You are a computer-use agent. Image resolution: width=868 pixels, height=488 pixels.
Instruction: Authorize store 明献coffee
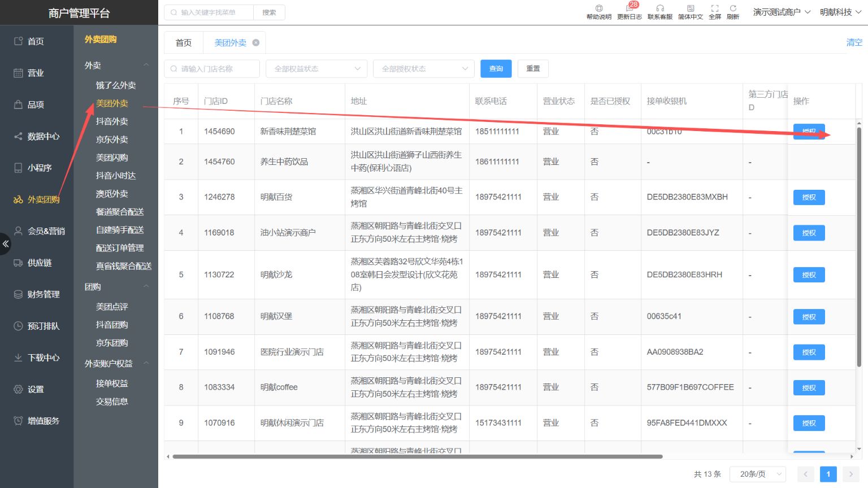tap(809, 387)
